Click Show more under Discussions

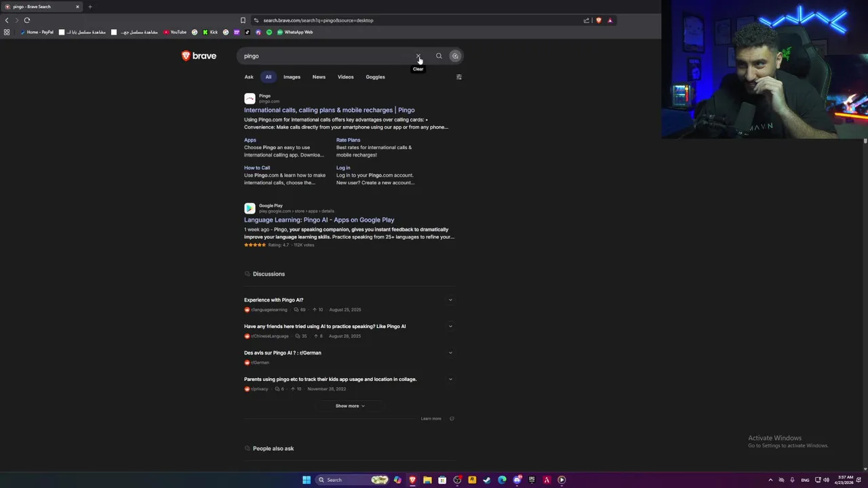point(350,406)
